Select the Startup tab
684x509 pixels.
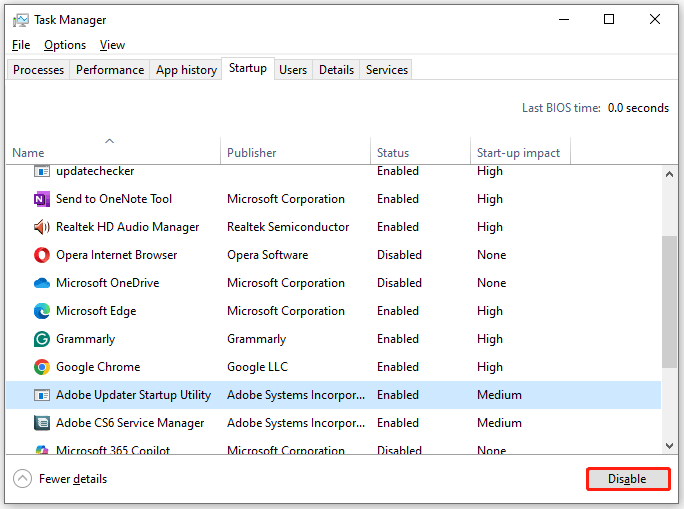(x=248, y=68)
